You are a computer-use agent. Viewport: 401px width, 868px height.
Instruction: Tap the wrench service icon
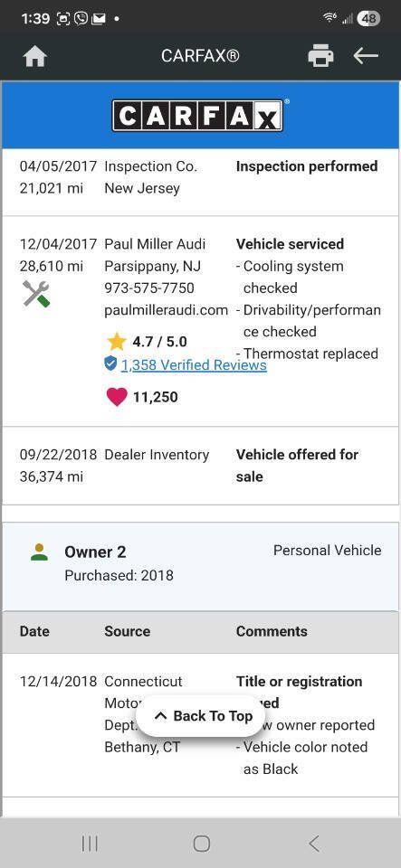coord(36,294)
